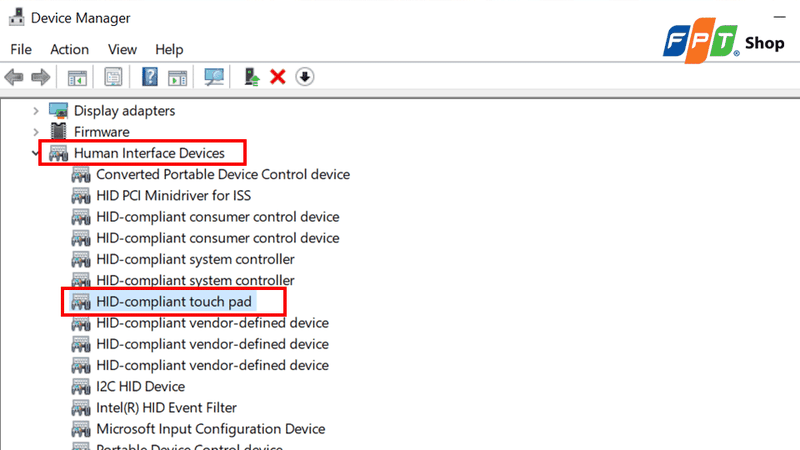The height and width of the screenshot is (450, 800).
Task: Select Microsoft Input Configuration Device
Action: click(211, 429)
